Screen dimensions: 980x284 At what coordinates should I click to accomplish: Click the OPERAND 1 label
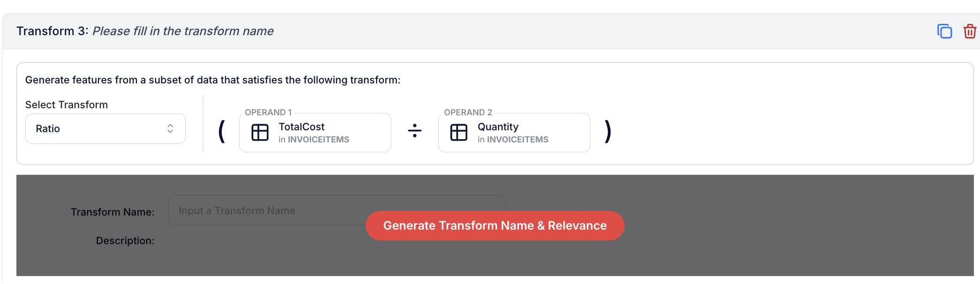[x=268, y=112]
